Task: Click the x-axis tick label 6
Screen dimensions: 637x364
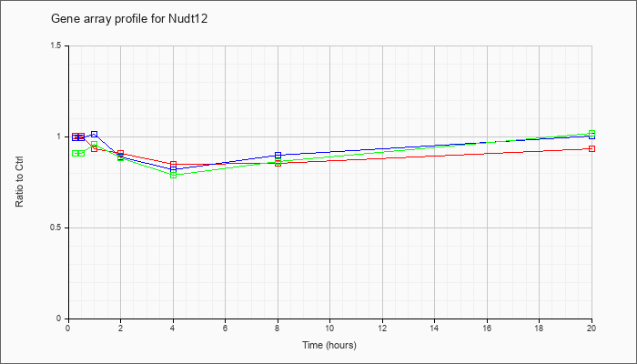Action: (225, 329)
